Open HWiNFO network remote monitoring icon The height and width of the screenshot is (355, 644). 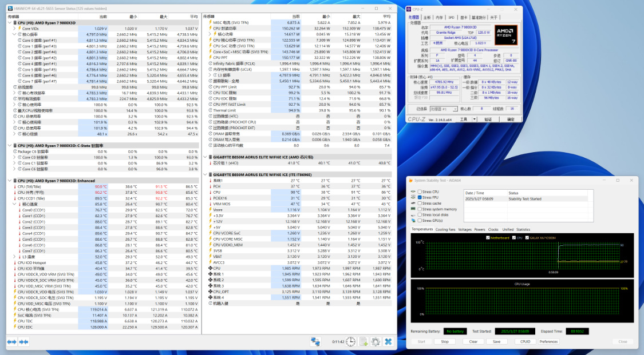point(315,341)
